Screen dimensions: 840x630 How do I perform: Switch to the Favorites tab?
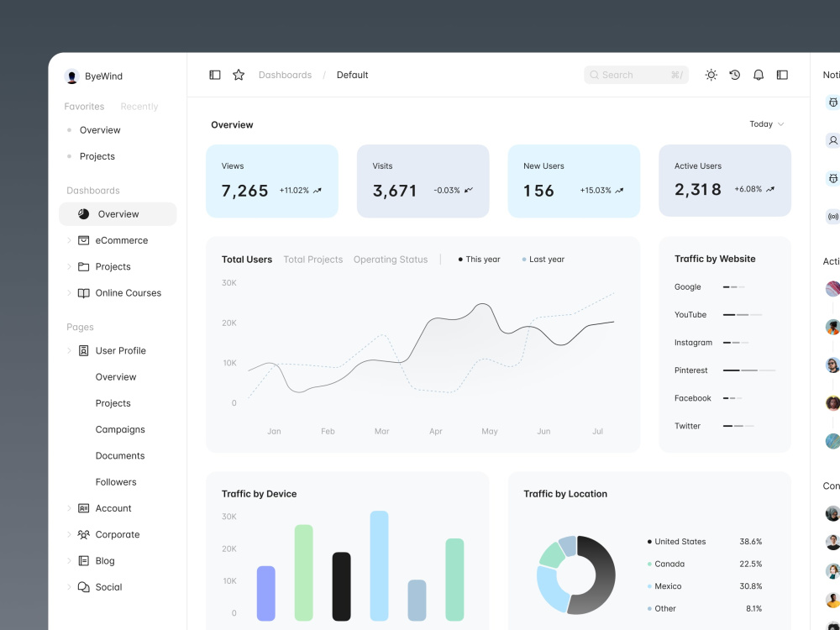(x=84, y=107)
